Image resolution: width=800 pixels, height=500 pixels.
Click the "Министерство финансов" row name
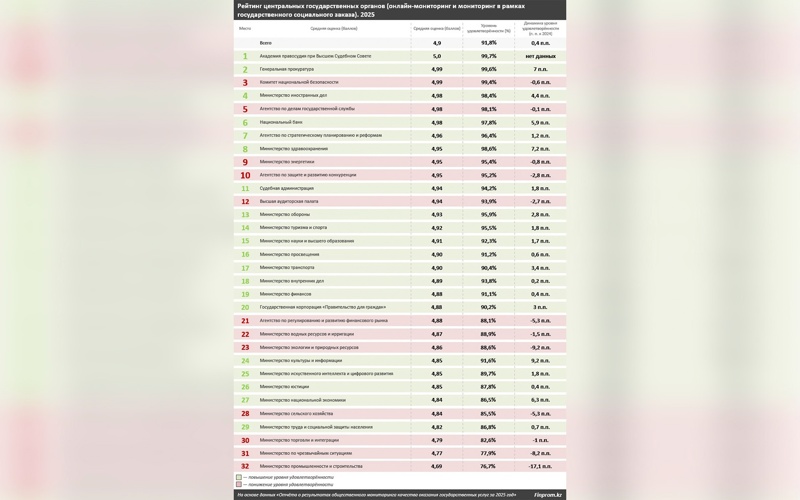(x=285, y=294)
